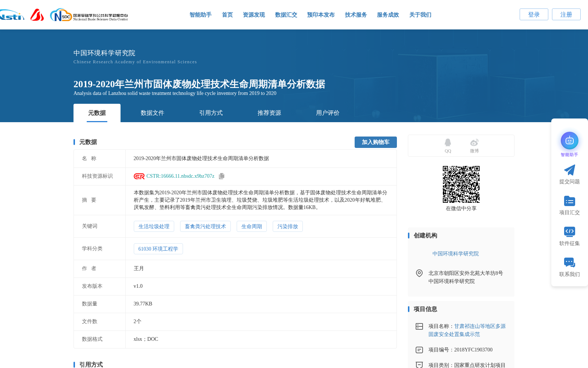Screen dimensions: 588x368
Task: Open 关于我们 navigation item
Action: (420, 15)
